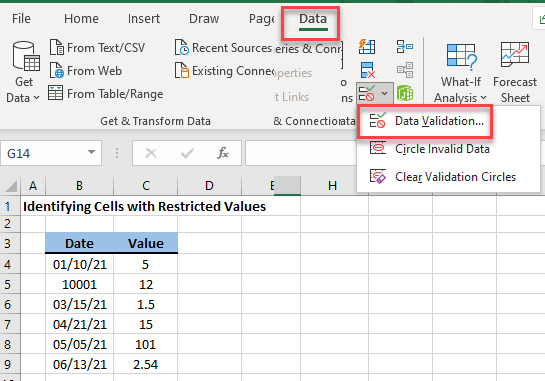Click cell containing 06/13/21
Screen dimensions: 545x381
[79, 364]
